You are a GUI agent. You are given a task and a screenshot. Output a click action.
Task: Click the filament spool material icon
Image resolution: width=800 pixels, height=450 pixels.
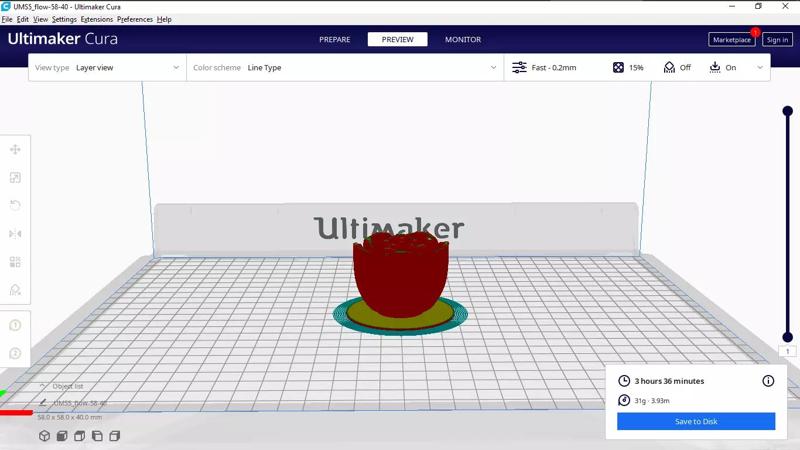624,401
